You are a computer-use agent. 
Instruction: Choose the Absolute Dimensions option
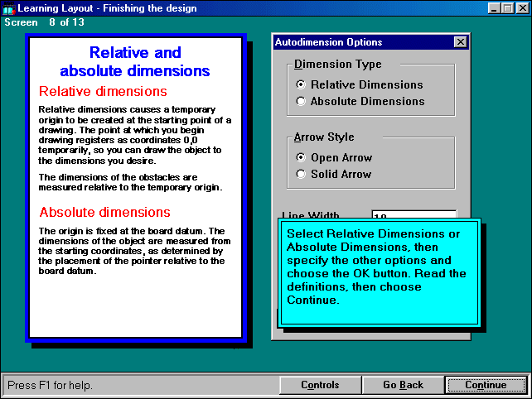pos(302,101)
